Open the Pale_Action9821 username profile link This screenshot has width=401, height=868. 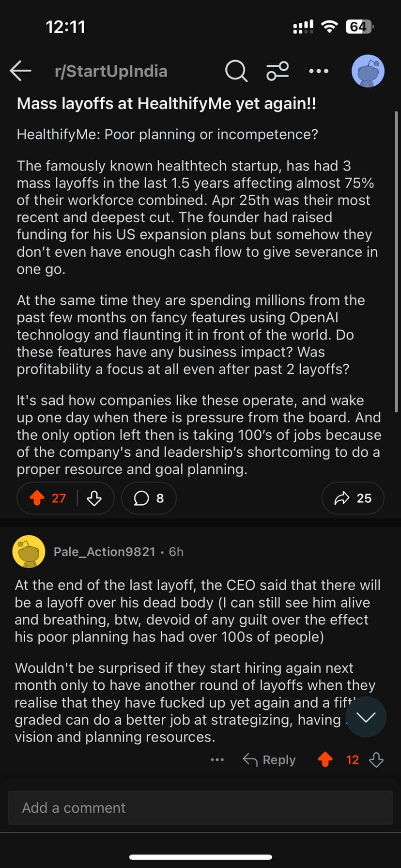[104, 552]
